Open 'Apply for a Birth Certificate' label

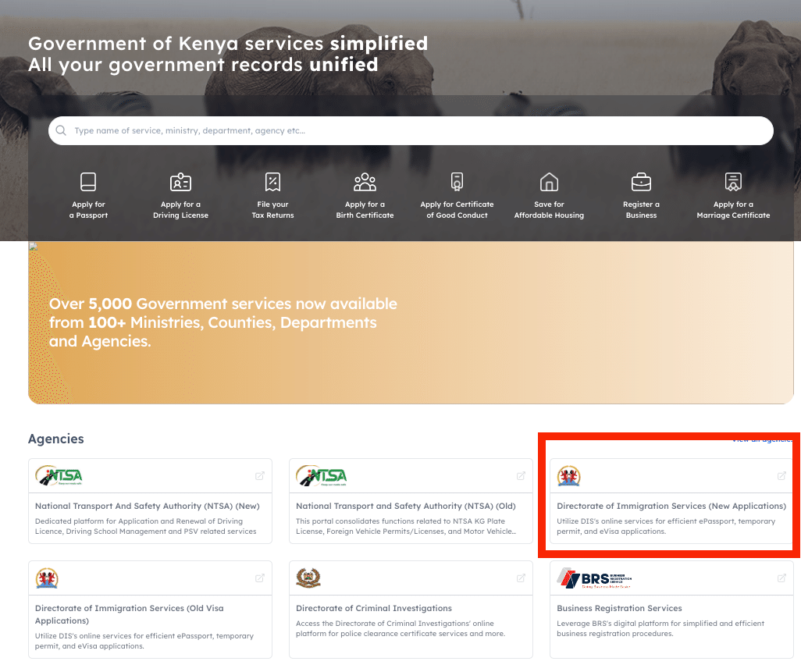tap(365, 210)
